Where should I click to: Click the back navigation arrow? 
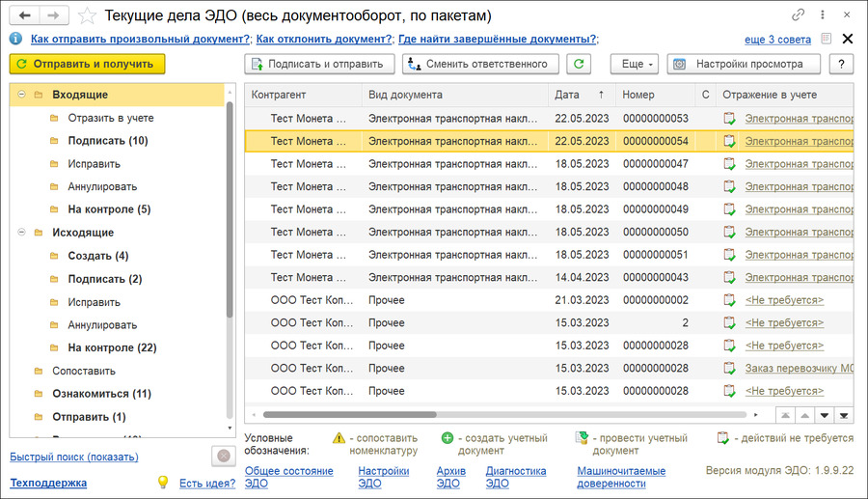tap(24, 15)
